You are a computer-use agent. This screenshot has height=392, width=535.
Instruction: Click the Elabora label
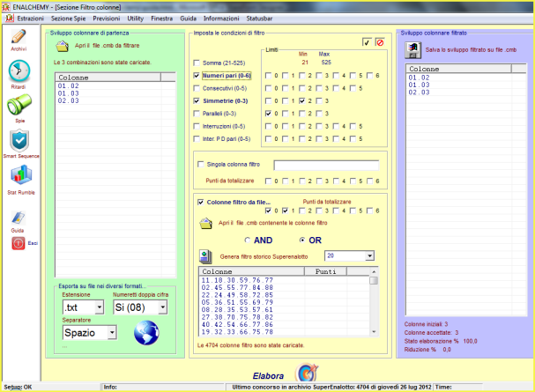point(268,376)
